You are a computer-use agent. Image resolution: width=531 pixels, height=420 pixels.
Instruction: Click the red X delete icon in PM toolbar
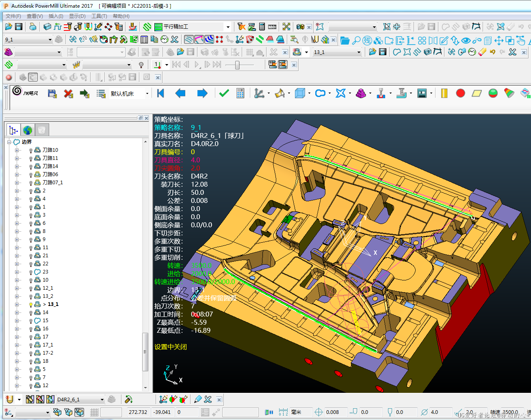[68, 94]
